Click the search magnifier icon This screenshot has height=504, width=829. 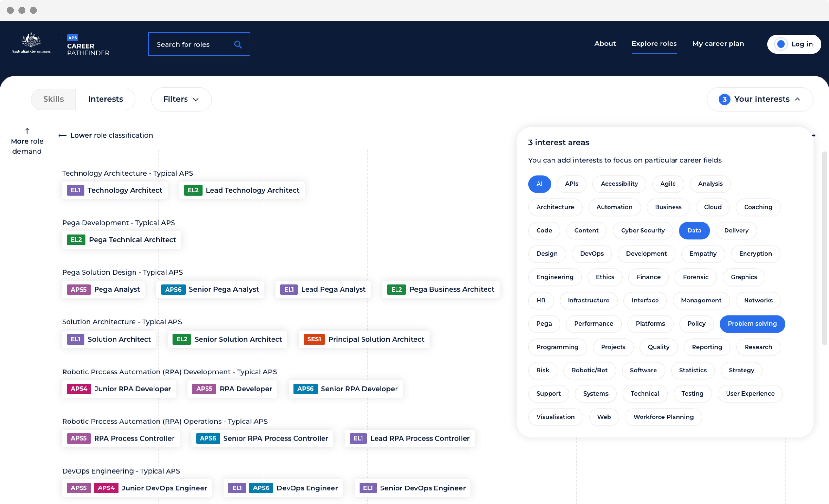pos(238,44)
